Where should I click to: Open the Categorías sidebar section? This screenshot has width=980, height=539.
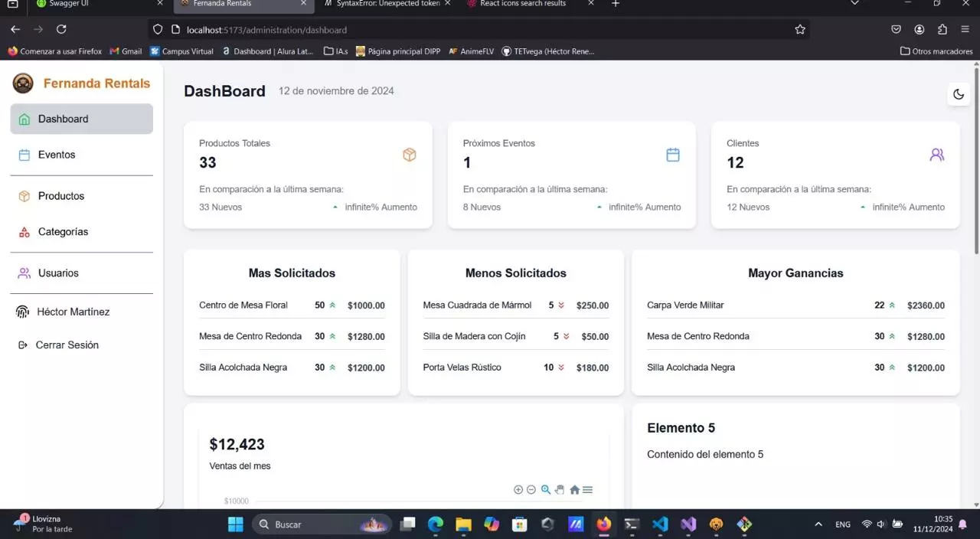pos(63,232)
